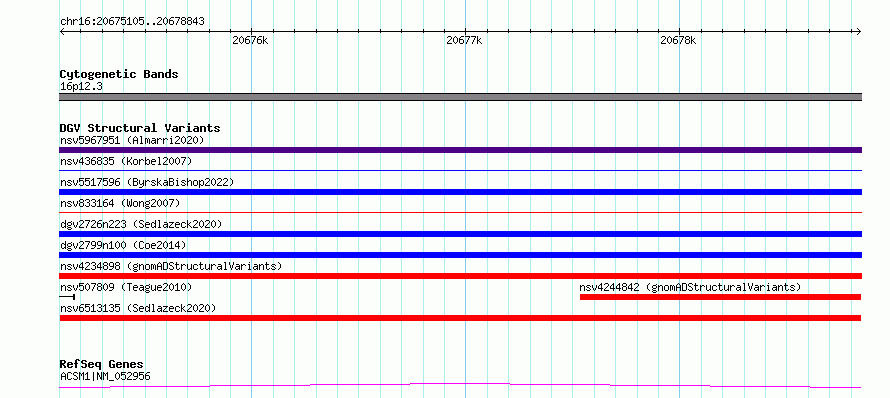Image resolution: width=890 pixels, height=398 pixels.
Task: Click the 20676k ruler label
Action: coord(250,40)
